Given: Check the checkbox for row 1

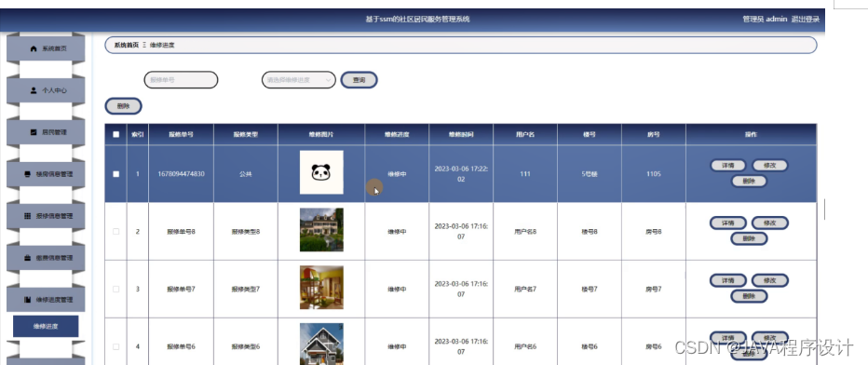Looking at the screenshot, I should [115, 174].
